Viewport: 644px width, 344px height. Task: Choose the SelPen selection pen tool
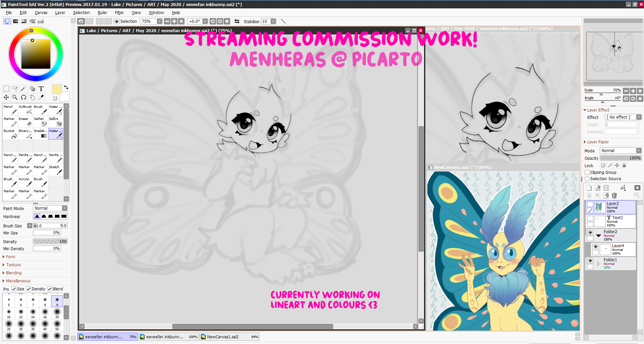[x=41, y=122]
